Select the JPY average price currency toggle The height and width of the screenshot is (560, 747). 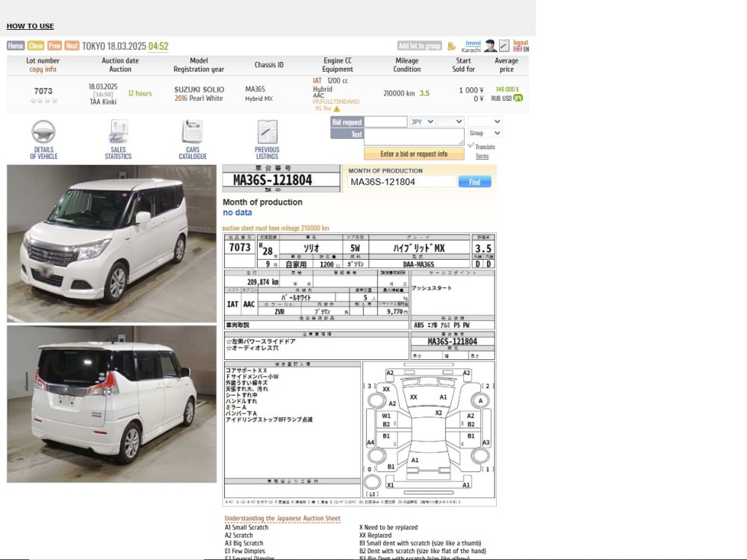(518, 98)
